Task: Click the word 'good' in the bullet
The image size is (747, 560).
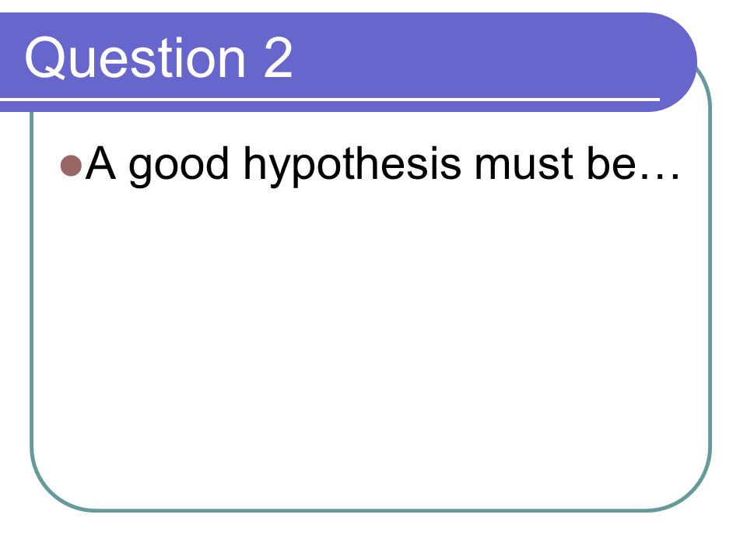Action: tap(179, 165)
